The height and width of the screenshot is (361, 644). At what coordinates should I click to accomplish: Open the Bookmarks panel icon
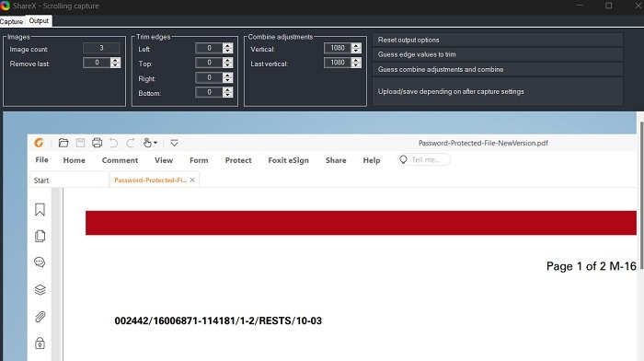click(x=40, y=209)
